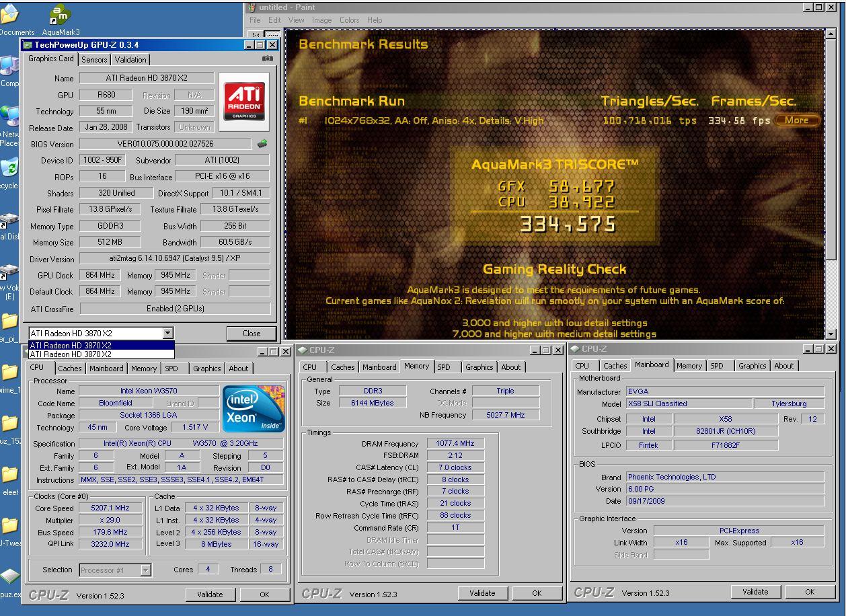The height and width of the screenshot is (616, 846).
Task: Click Validate in the CPU-Z Memory window
Action: click(482, 593)
